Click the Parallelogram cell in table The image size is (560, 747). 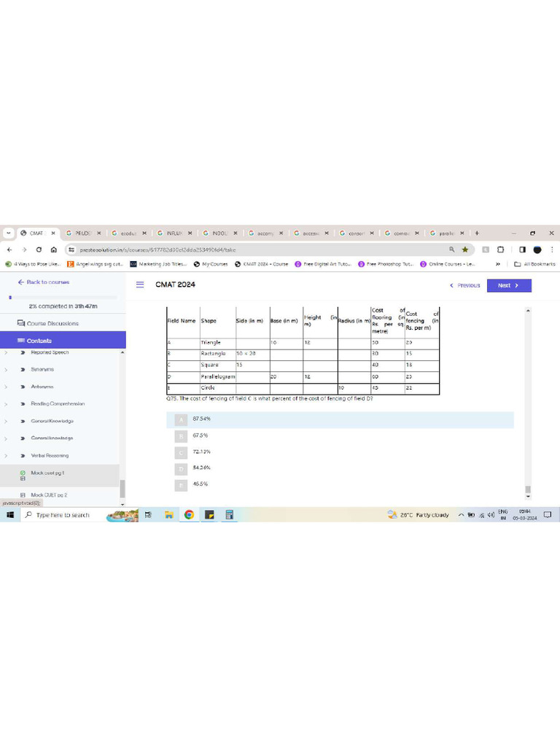217,377
